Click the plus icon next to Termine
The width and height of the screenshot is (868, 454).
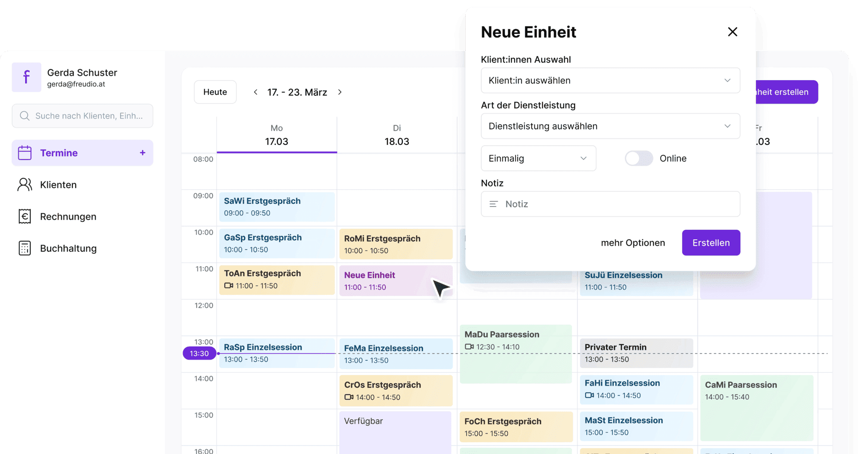pos(142,153)
